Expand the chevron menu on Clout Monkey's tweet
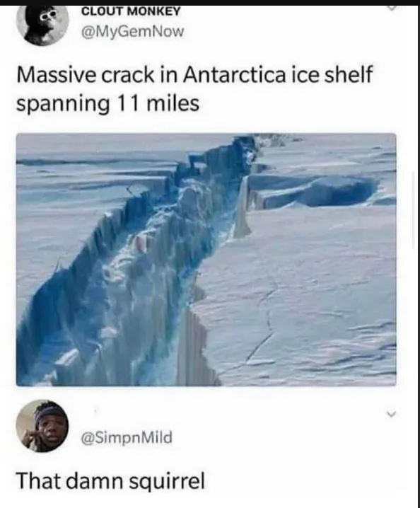 tap(392, 8)
